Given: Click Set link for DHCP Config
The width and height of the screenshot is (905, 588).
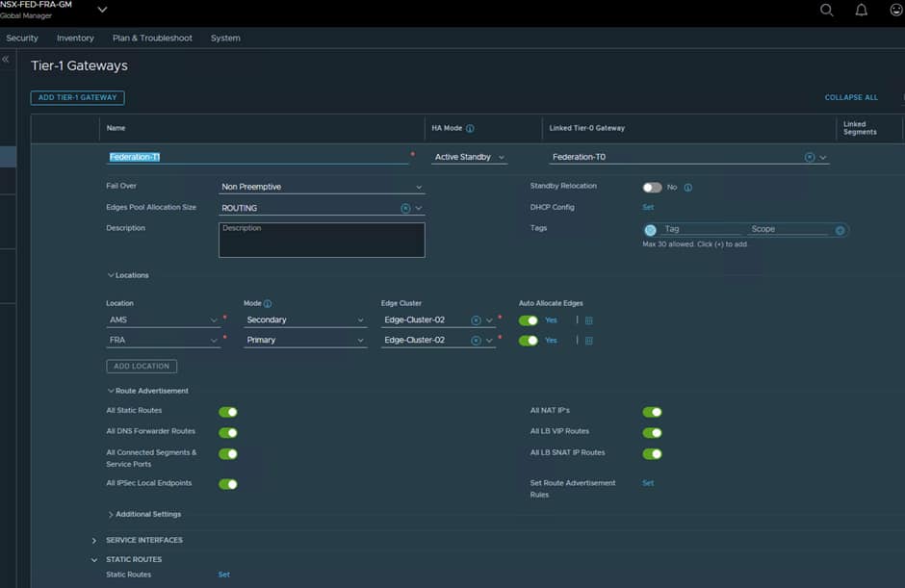Looking at the screenshot, I should click(x=648, y=207).
